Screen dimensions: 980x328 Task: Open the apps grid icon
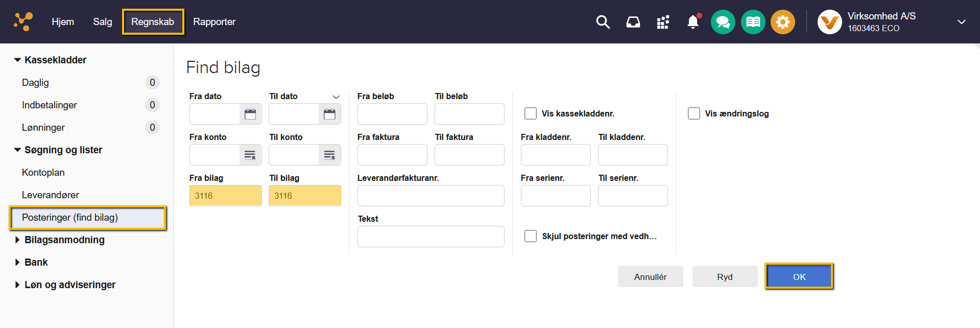click(x=663, y=22)
